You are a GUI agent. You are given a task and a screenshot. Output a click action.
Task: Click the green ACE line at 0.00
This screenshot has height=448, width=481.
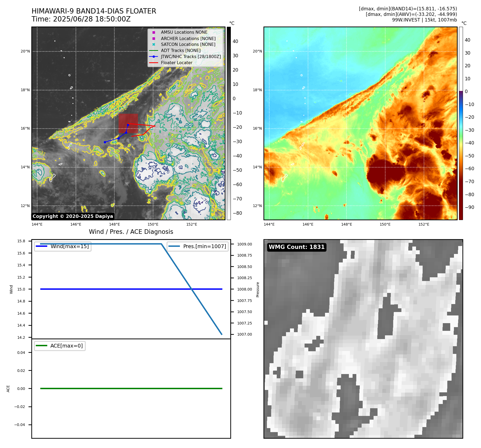pyautogui.click(x=131, y=388)
